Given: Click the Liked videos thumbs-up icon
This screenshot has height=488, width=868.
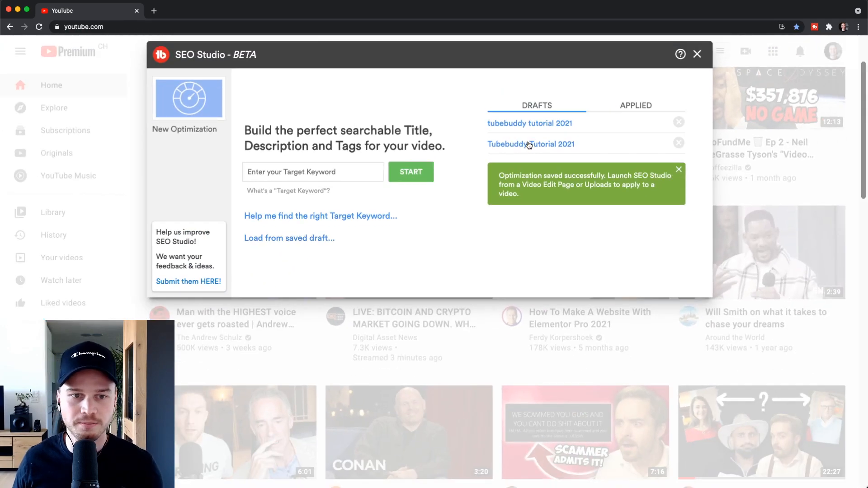Looking at the screenshot, I should (20, 303).
